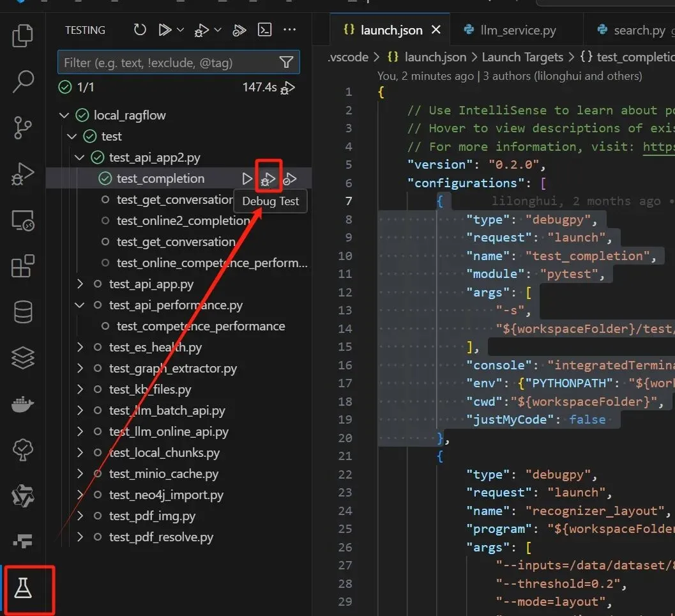Viewport: 675px width, 616px height.
Task: Debug the test_completion test
Action: (x=268, y=179)
